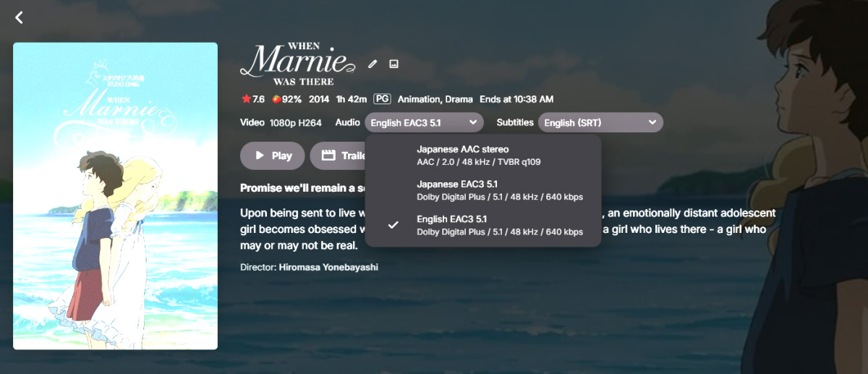
Task: Click the movie poster thumbnail
Action: (115, 196)
